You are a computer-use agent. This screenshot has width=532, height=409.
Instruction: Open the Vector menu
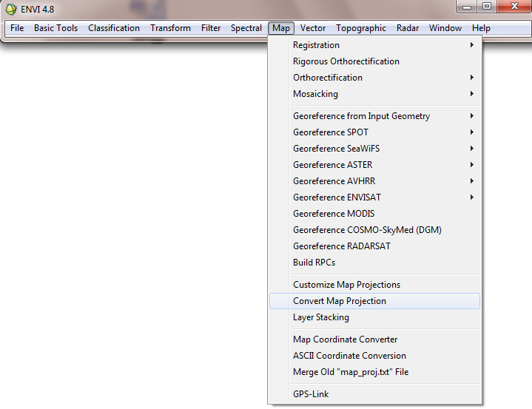pos(312,28)
